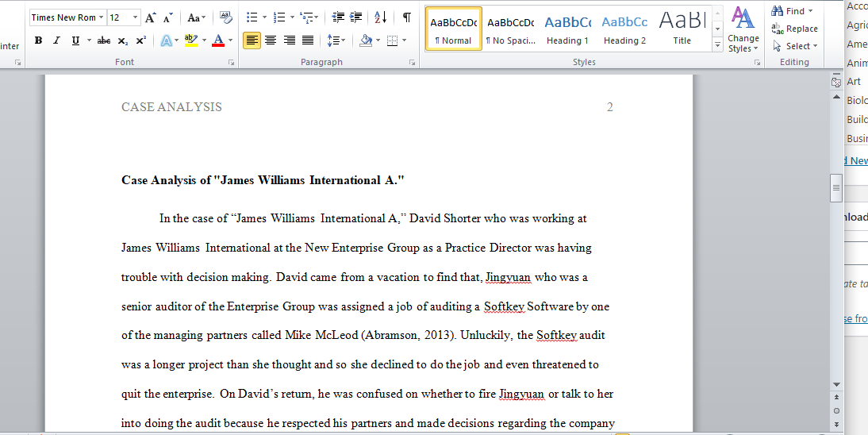Sort the selected text

pos(381,17)
